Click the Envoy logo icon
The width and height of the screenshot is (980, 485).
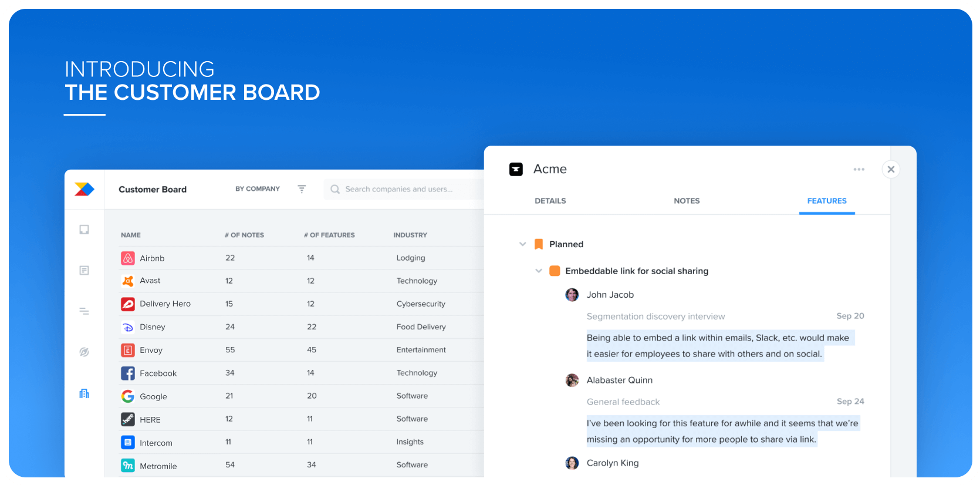[x=128, y=351]
